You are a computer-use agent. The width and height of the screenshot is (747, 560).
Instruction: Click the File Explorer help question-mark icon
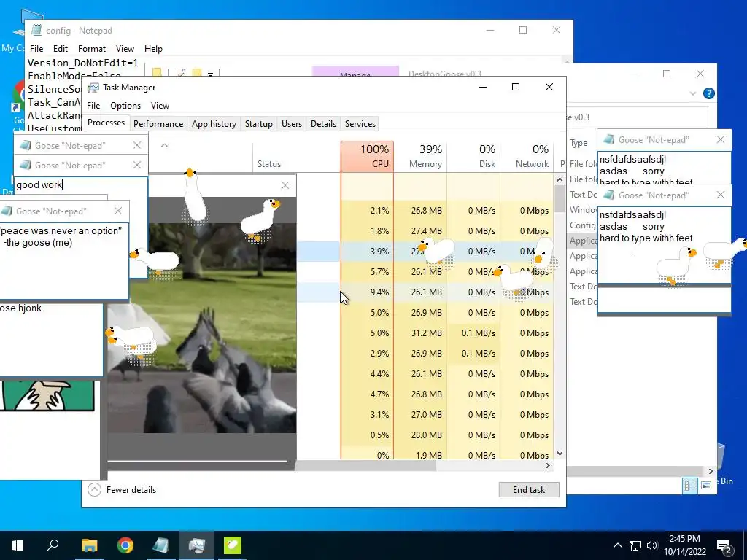[709, 93]
